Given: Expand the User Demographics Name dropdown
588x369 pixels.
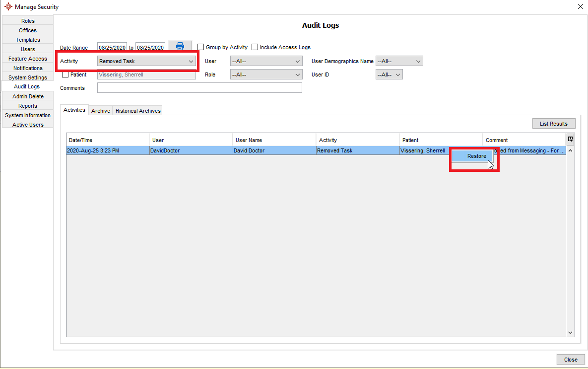Looking at the screenshot, I should click(399, 61).
